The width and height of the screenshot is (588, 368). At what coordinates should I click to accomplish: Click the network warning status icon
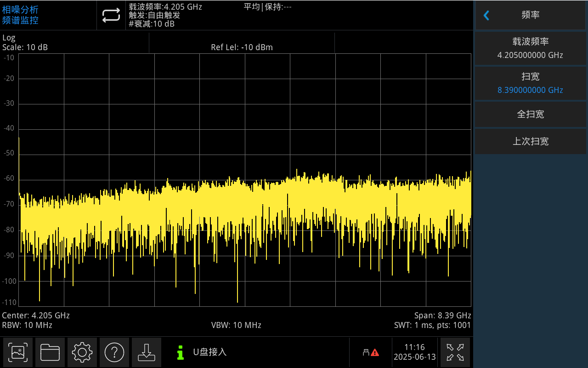[x=371, y=352]
